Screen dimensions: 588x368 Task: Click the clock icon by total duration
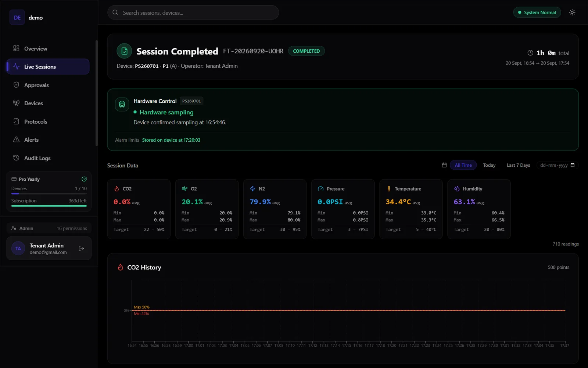pos(530,53)
